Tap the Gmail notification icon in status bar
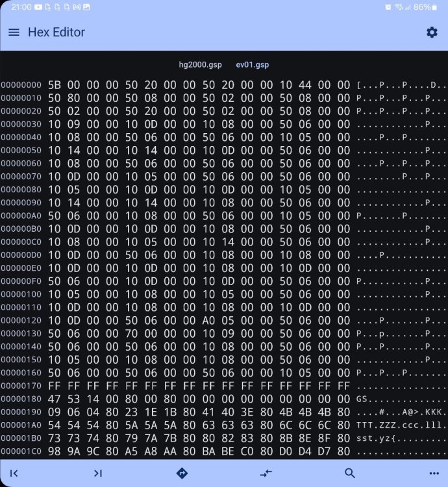The height and width of the screenshot is (487, 448). coord(77,7)
